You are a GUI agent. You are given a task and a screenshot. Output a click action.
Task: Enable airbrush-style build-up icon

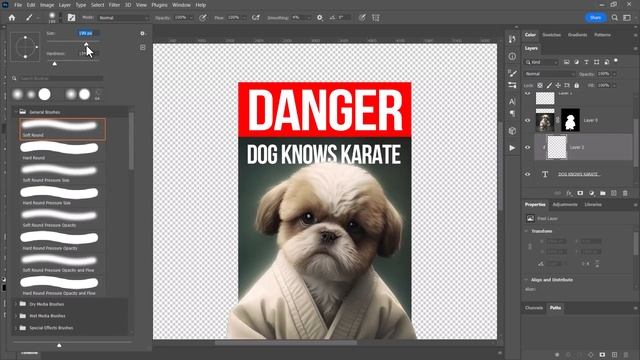tap(256, 18)
